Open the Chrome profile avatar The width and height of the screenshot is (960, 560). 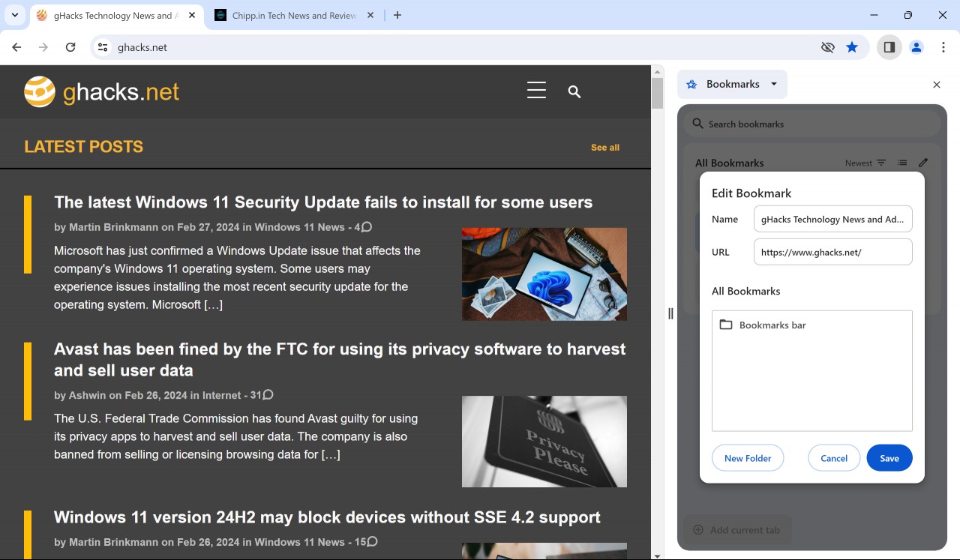916,47
